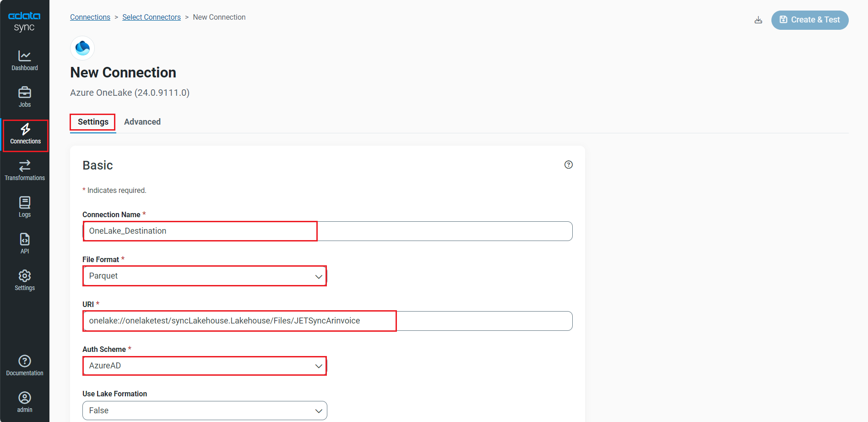
Task: Open Documentation help in the sidebar
Action: click(x=25, y=366)
